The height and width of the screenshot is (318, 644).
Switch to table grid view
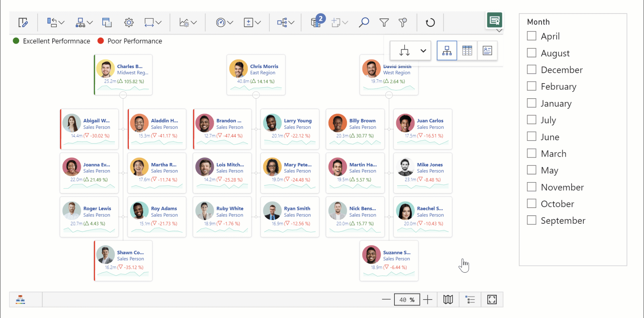pyautogui.click(x=467, y=51)
